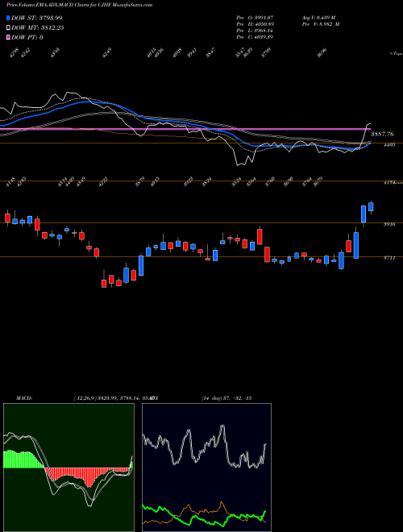Viewport: 403px width, 532px height.
Task: Click the 'Pre L: 3968.14' value
Action: [255, 31]
